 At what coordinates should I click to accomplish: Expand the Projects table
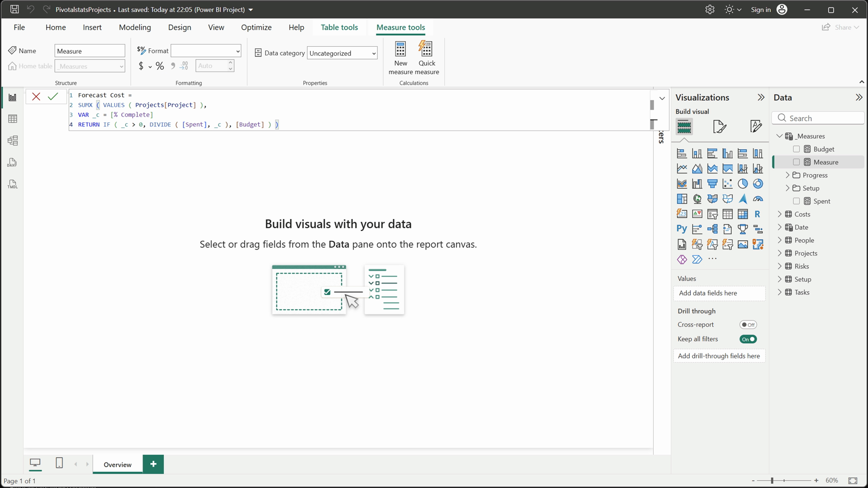(780, 253)
